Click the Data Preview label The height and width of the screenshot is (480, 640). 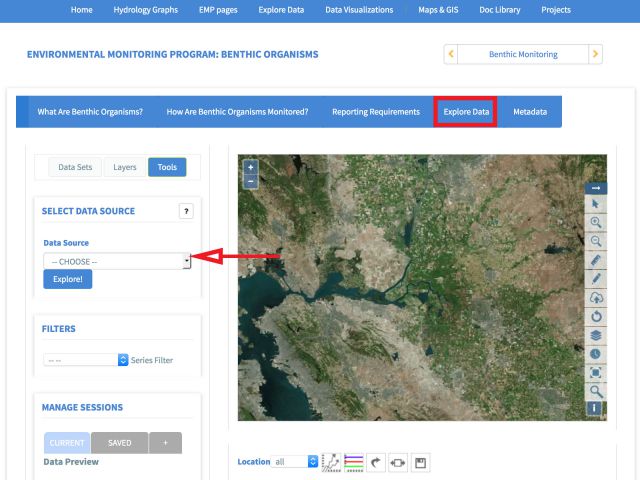[x=71, y=462]
